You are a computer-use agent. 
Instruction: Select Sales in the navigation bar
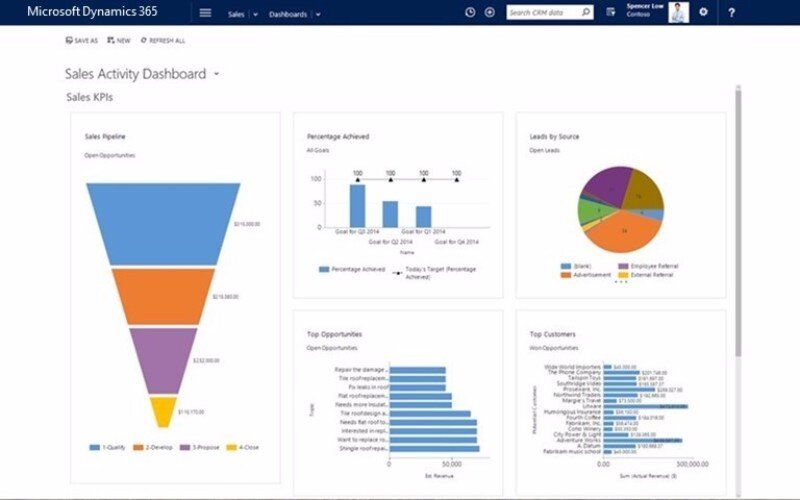(236, 14)
